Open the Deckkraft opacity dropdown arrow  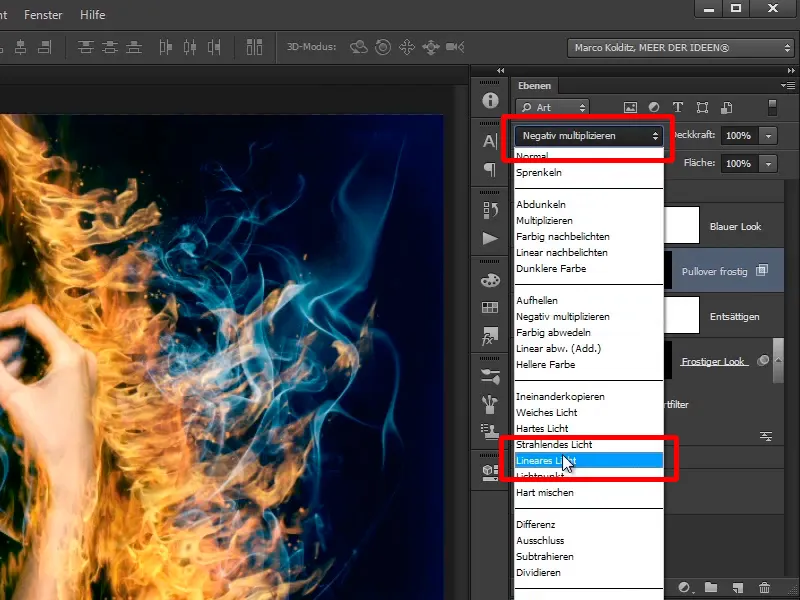pyautogui.click(x=768, y=135)
